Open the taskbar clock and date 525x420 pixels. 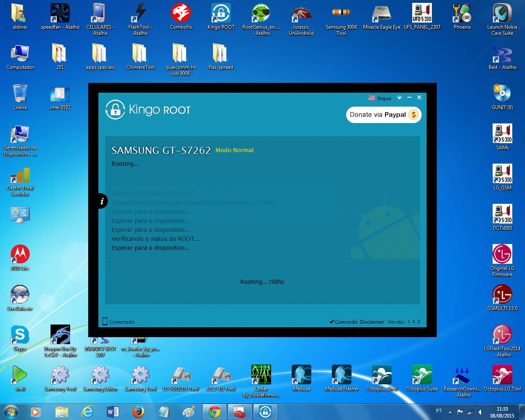pyautogui.click(x=502, y=412)
